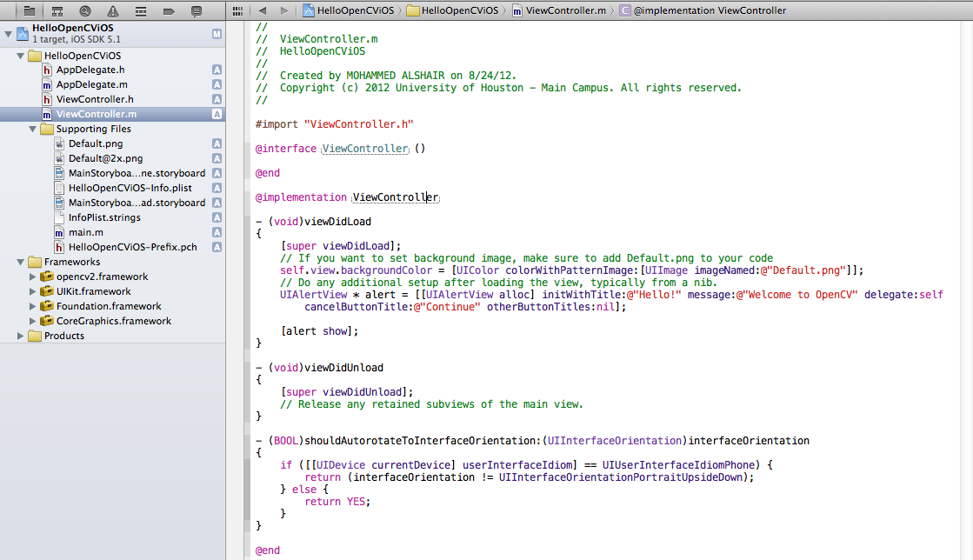Open MainStoryboard iPhone storyboard file
Image resolution: width=973 pixels, height=560 pixels.
click(137, 173)
